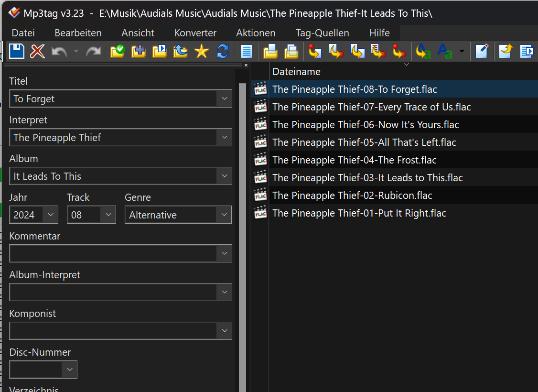Viewport: 538px width, 392px height.
Task: Load playlist via folder with play icon
Action: 160,52
